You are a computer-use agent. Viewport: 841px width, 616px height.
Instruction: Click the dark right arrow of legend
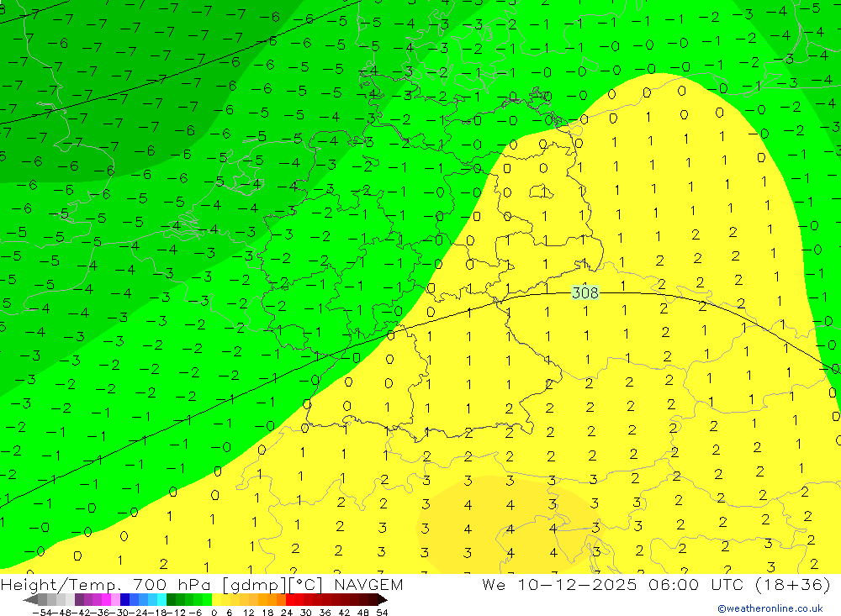(383, 599)
